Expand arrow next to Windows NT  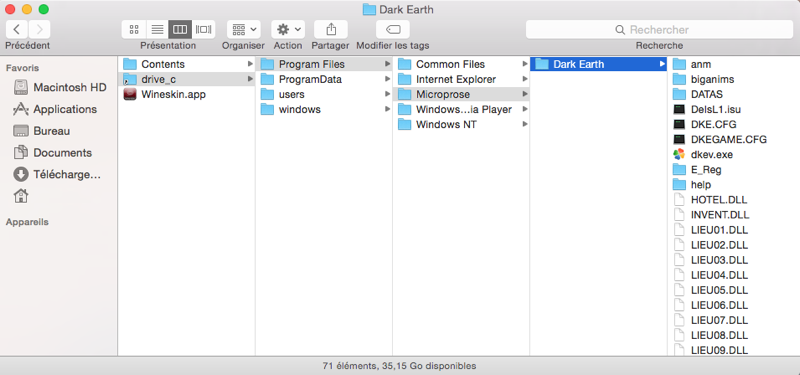pos(524,124)
